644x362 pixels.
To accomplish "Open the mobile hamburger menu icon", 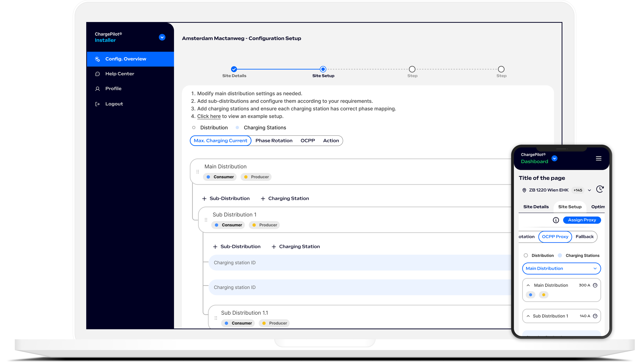I will coord(598,158).
